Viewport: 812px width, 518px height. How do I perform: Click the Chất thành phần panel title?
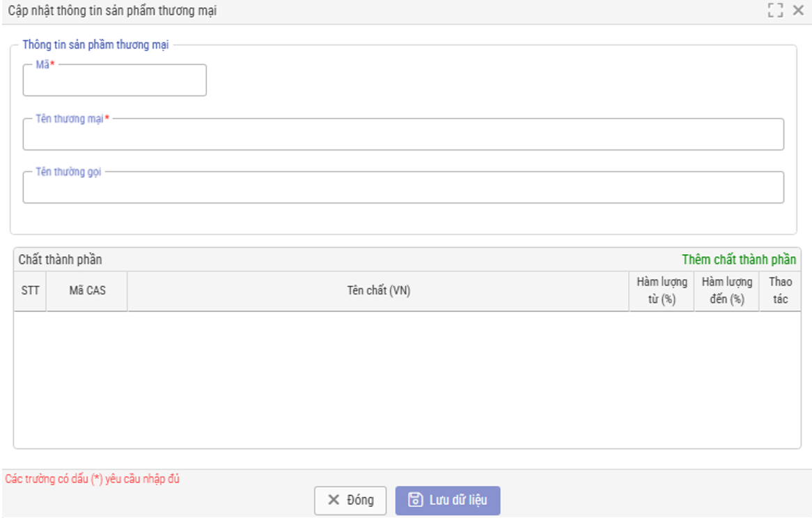click(61, 260)
